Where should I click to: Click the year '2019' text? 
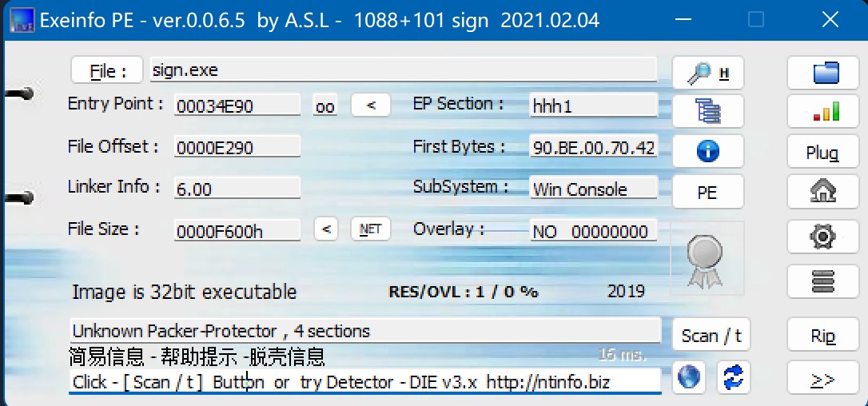[626, 292]
